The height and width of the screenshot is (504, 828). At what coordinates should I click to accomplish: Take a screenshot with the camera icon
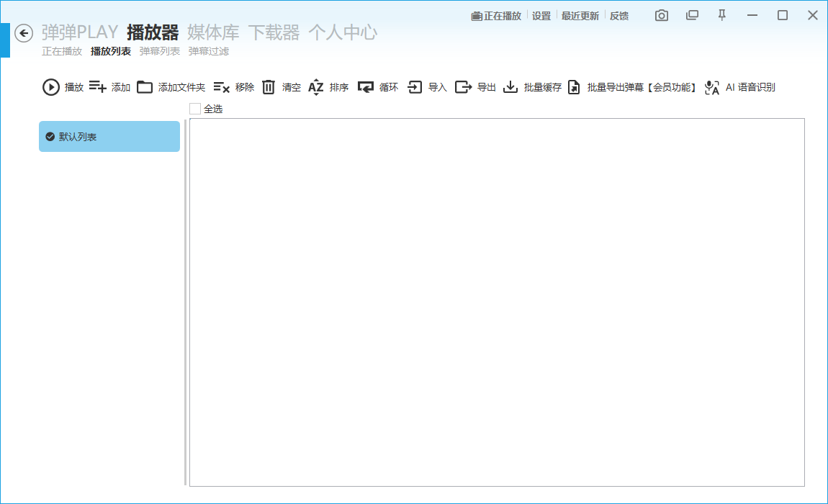click(662, 15)
